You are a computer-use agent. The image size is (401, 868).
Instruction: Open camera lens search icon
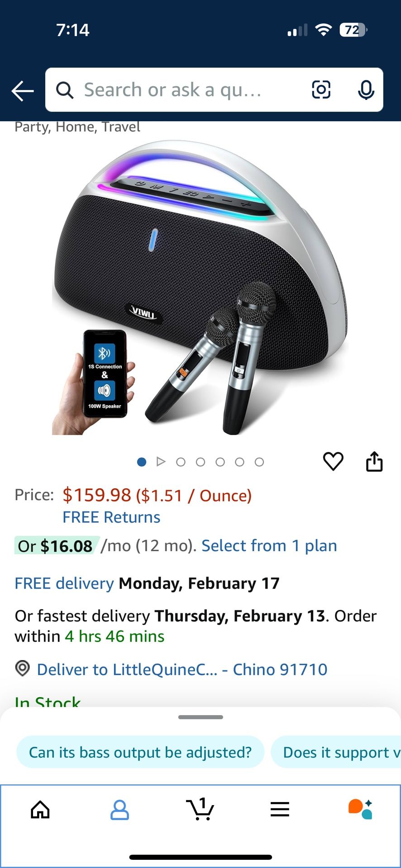[x=321, y=90]
